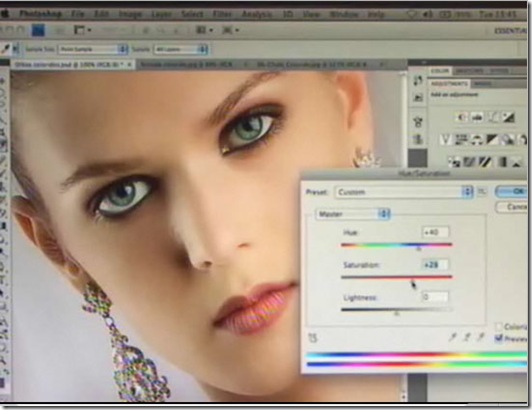Add a Channel Mixer adjustment
The image size is (532, 410).
[522, 139]
